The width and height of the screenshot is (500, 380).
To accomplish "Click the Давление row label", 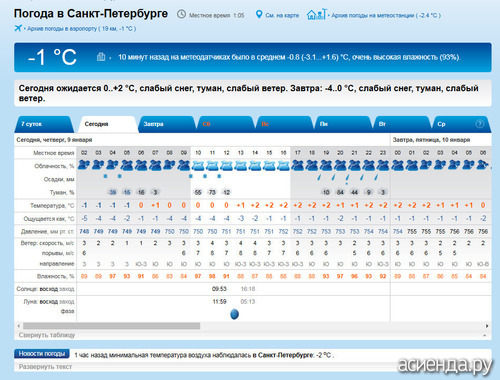I will pos(47,232).
